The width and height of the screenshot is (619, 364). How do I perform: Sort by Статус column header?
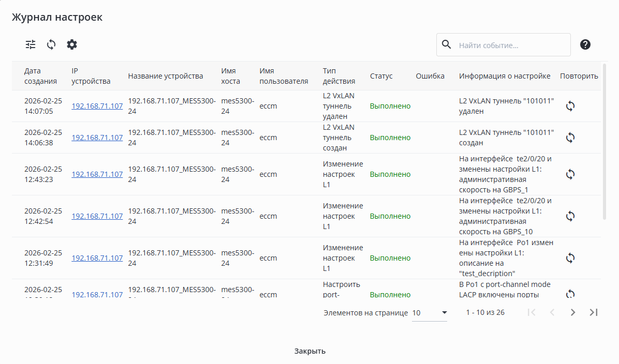(x=381, y=76)
